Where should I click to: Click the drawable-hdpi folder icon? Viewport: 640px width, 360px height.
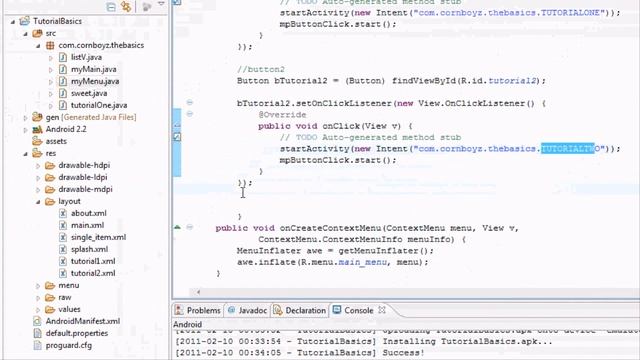[x=50, y=165]
